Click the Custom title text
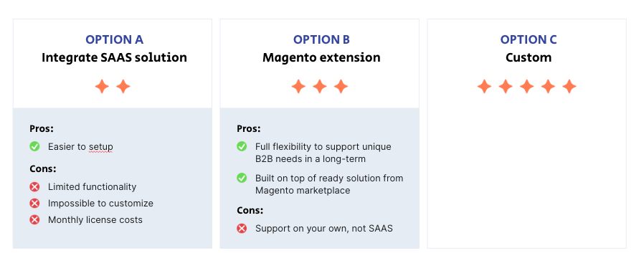Viewport: 644px width, 276px height. [528, 57]
